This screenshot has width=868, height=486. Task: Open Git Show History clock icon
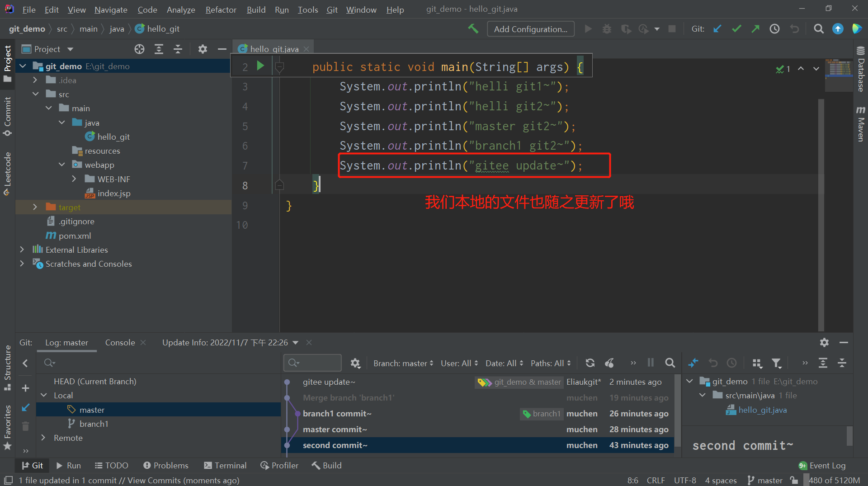[x=774, y=29]
